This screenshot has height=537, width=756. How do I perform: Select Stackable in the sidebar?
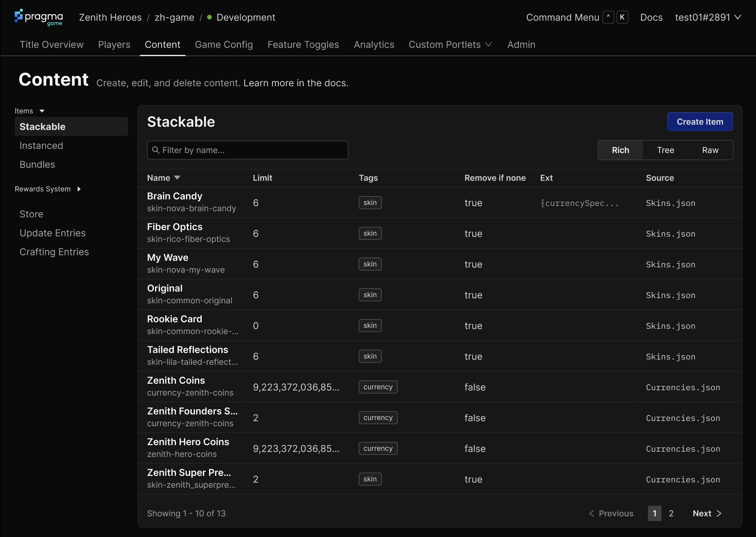[71, 127]
